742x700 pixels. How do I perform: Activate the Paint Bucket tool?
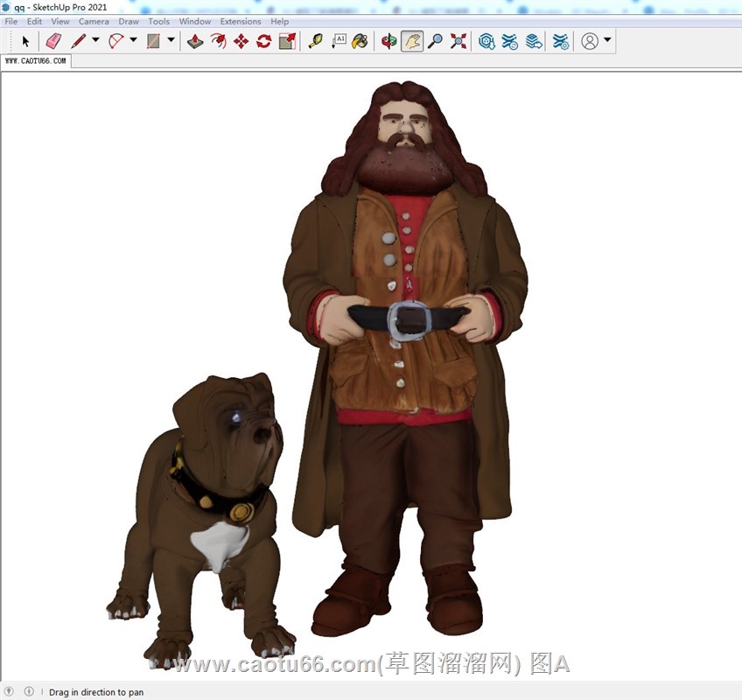[x=360, y=41]
